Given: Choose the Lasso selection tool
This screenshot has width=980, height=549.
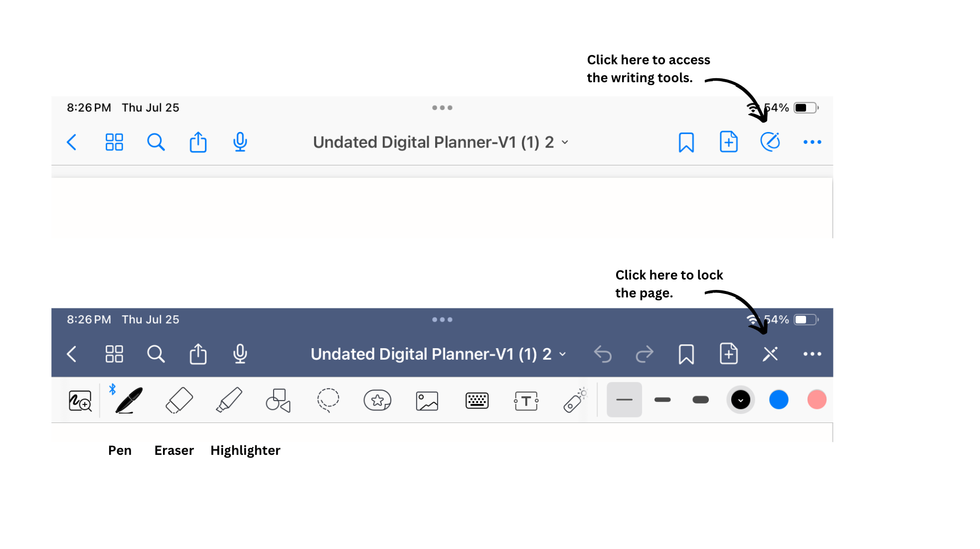Looking at the screenshot, I should [328, 400].
